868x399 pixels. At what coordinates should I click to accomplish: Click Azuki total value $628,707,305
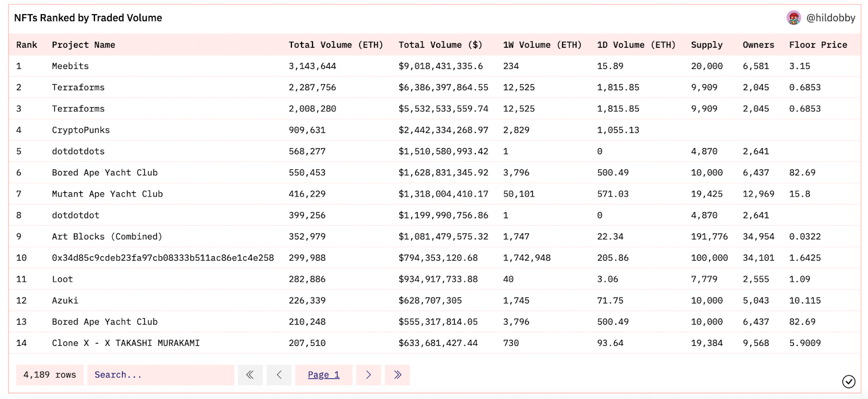pos(430,300)
